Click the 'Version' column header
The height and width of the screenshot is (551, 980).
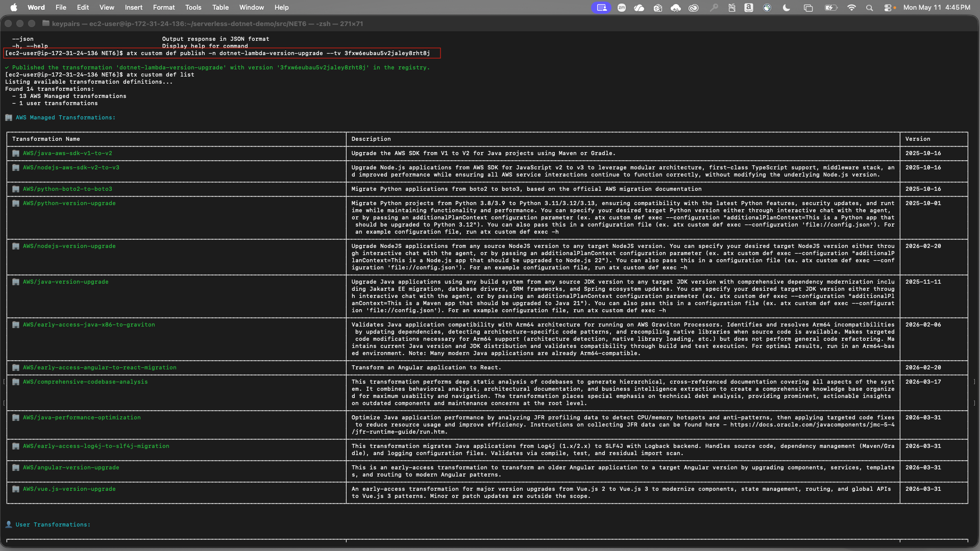tap(918, 139)
